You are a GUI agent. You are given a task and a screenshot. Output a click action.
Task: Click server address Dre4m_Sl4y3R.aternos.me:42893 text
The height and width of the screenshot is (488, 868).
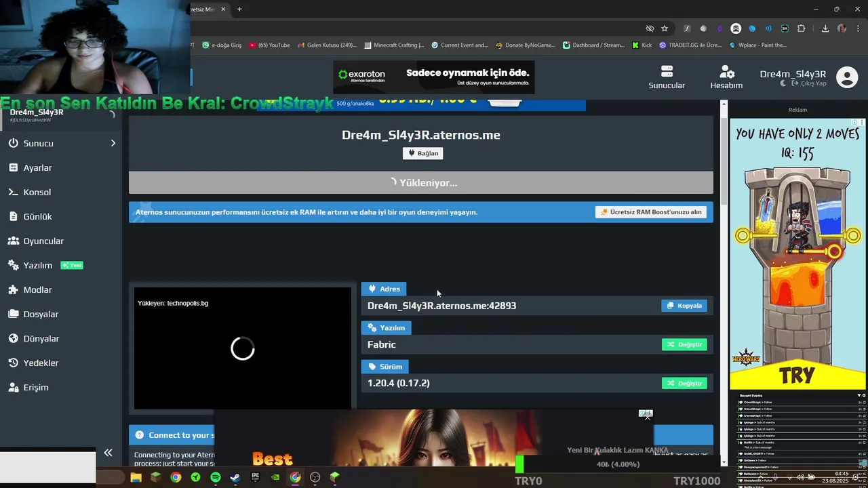click(x=441, y=306)
